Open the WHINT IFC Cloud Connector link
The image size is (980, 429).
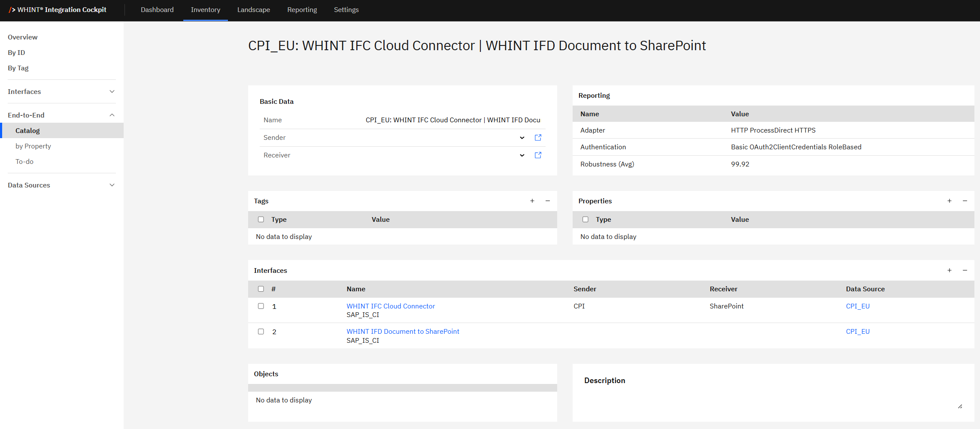tap(391, 306)
